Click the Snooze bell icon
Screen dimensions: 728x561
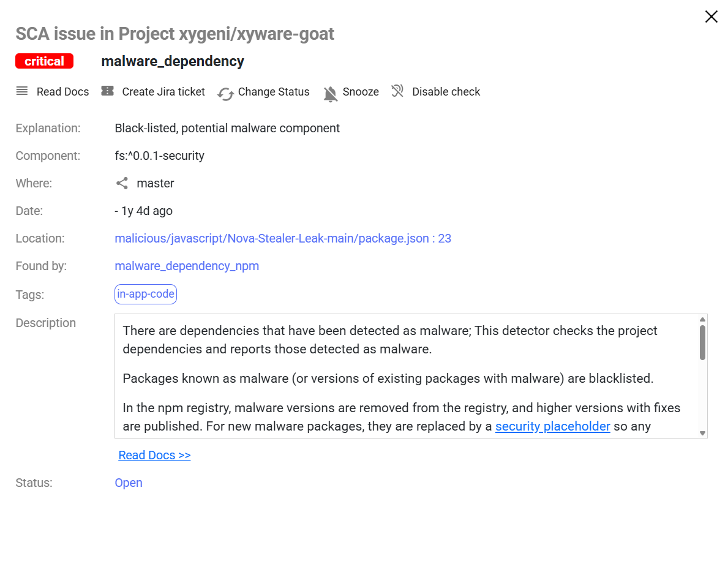point(331,94)
